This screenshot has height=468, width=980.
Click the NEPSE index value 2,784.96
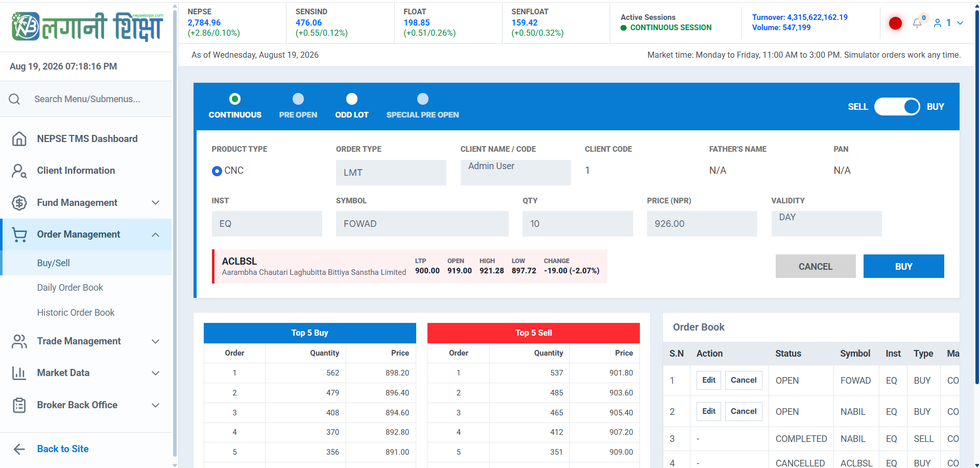pyautogui.click(x=204, y=22)
